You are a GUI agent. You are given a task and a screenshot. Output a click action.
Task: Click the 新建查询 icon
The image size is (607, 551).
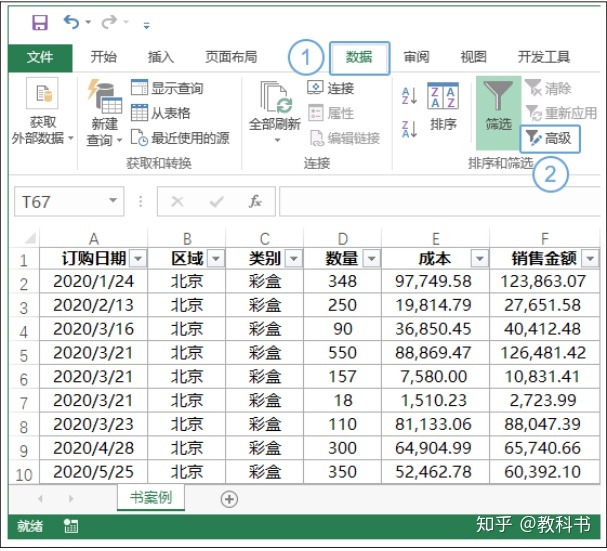coord(105,96)
